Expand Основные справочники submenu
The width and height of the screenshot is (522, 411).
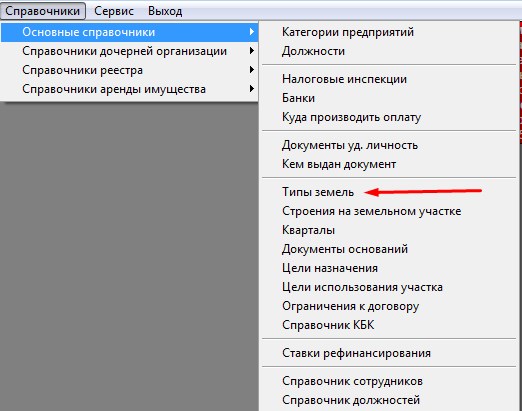(x=129, y=32)
